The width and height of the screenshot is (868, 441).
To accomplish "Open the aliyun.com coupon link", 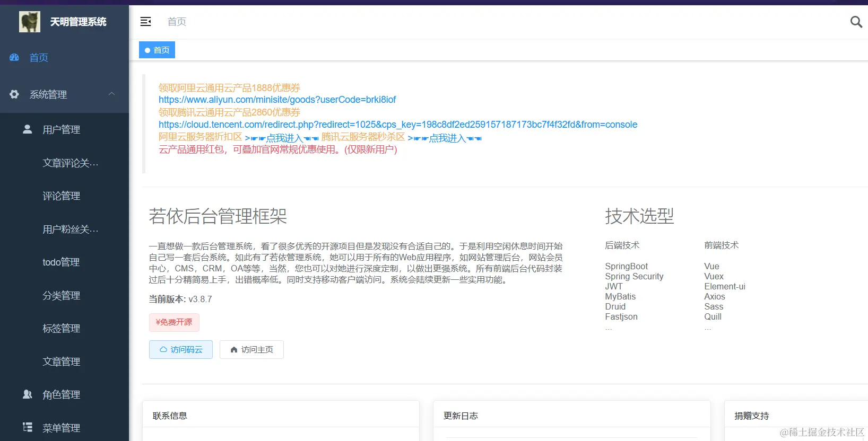I will click(277, 100).
